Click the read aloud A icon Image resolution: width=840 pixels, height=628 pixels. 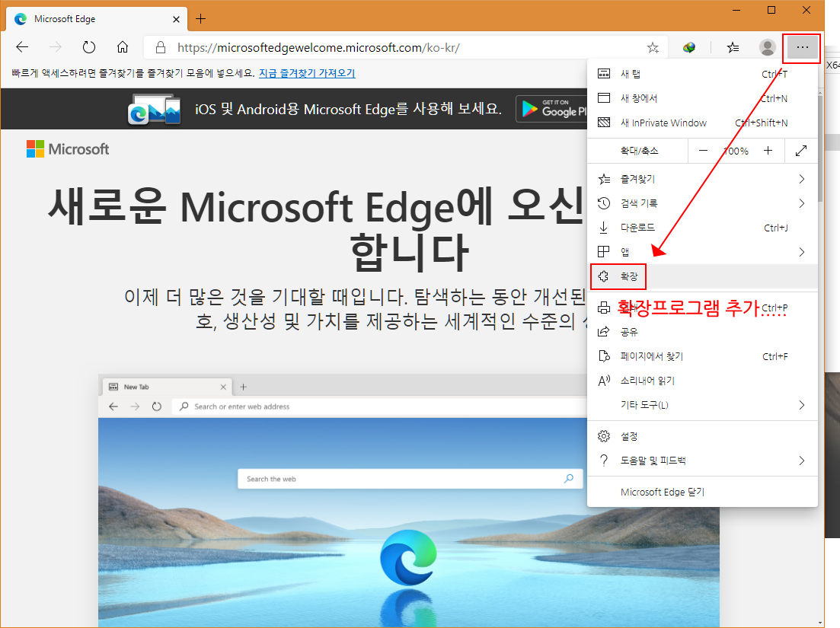point(604,381)
